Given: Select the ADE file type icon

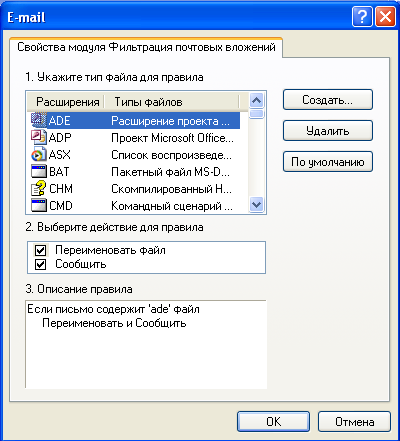Looking at the screenshot, I should (x=38, y=120).
